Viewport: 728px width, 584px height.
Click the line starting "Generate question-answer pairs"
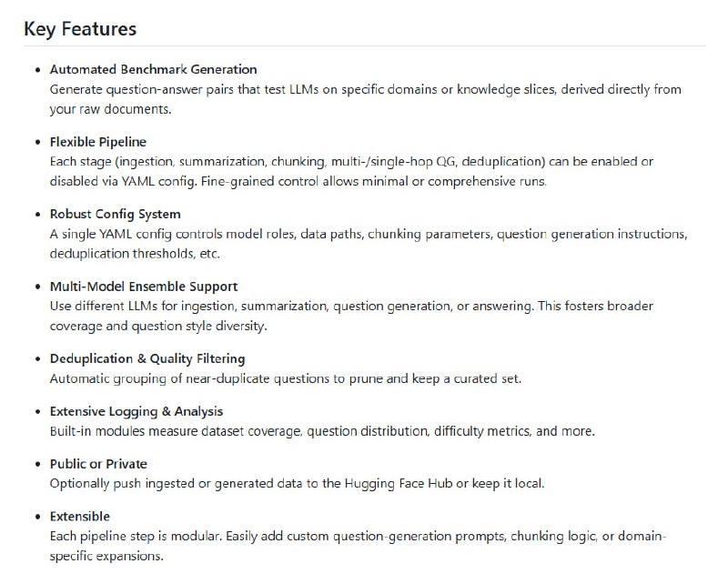pos(364,90)
